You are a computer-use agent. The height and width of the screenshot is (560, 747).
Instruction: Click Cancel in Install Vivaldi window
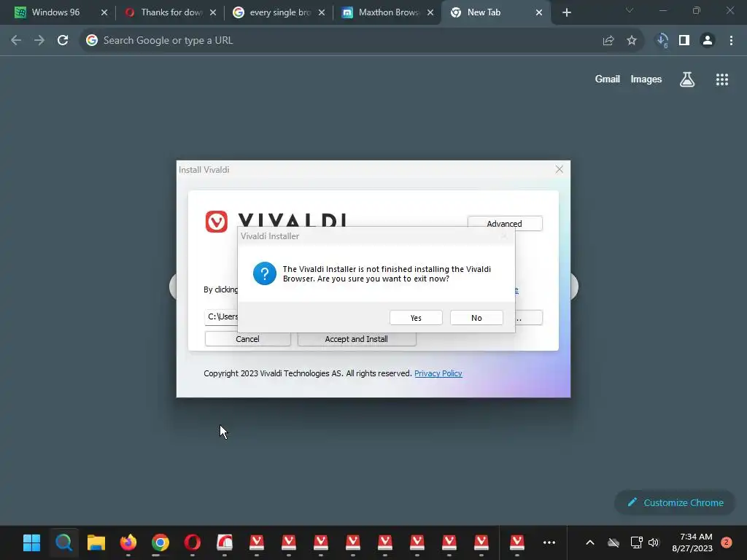click(248, 338)
